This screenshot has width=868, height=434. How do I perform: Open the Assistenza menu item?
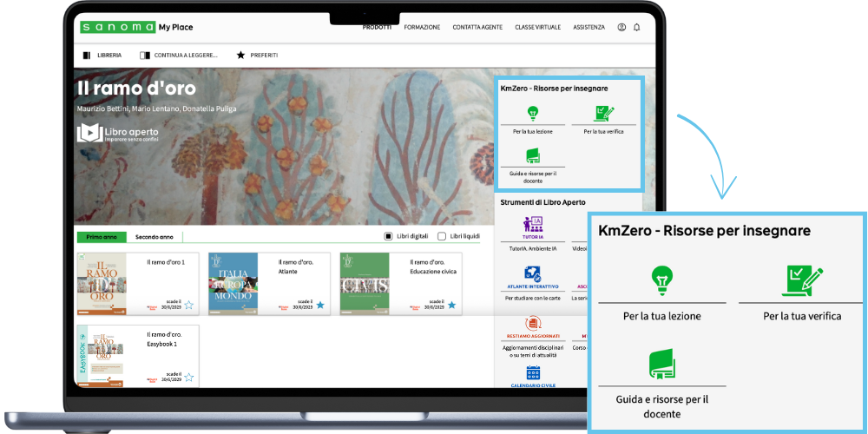[x=589, y=27]
